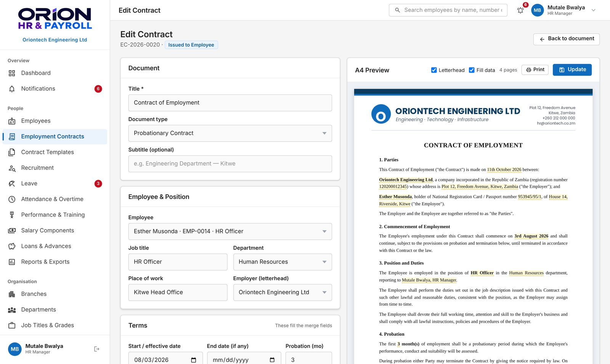Viewport: 610px width, 364px height.
Task: Expand the Department dropdown
Action: (283, 262)
